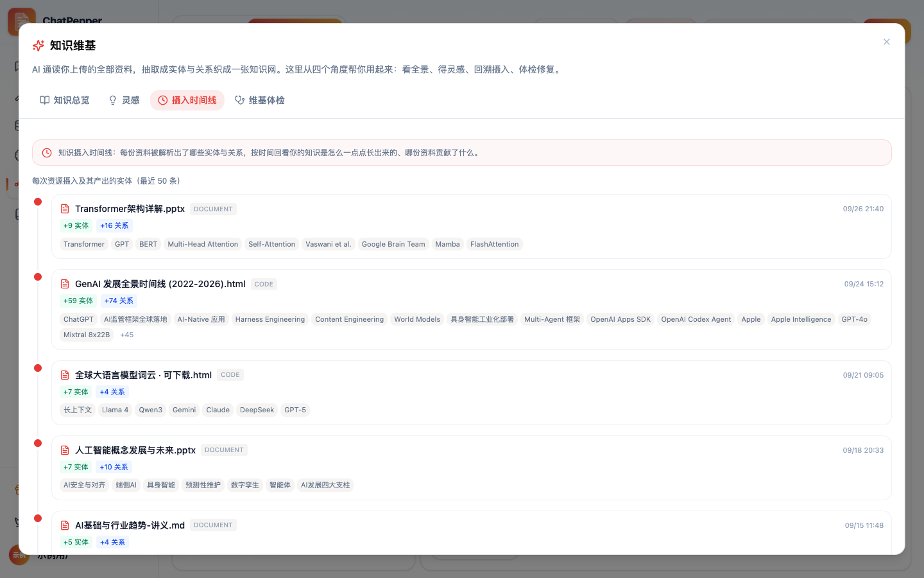Select the Content Engineering tag
Image resolution: width=924 pixels, height=578 pixels.
tap(350, 319)
